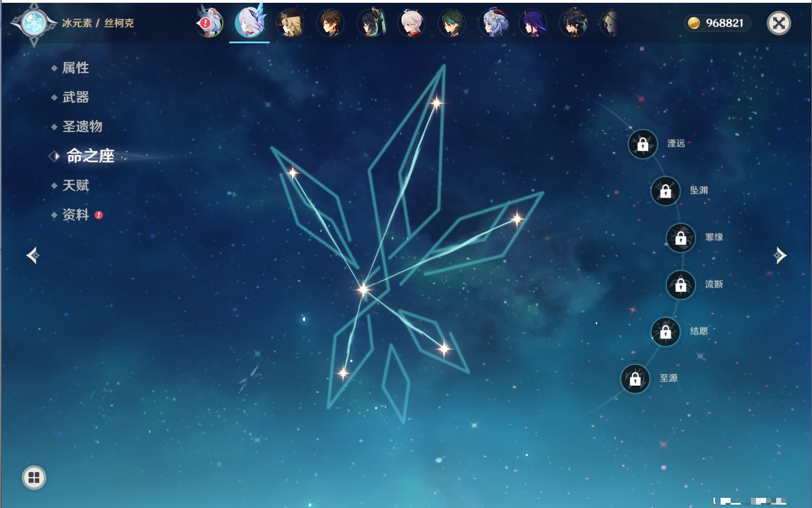The width and height of the screenshot is (812, 508).
Task: Select the locked 罪缘 constellation node
Action: (681, 238)
